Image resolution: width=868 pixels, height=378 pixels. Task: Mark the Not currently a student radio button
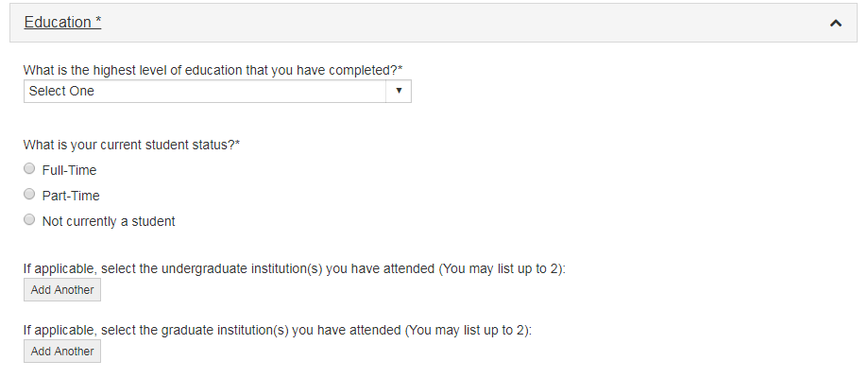29,221
